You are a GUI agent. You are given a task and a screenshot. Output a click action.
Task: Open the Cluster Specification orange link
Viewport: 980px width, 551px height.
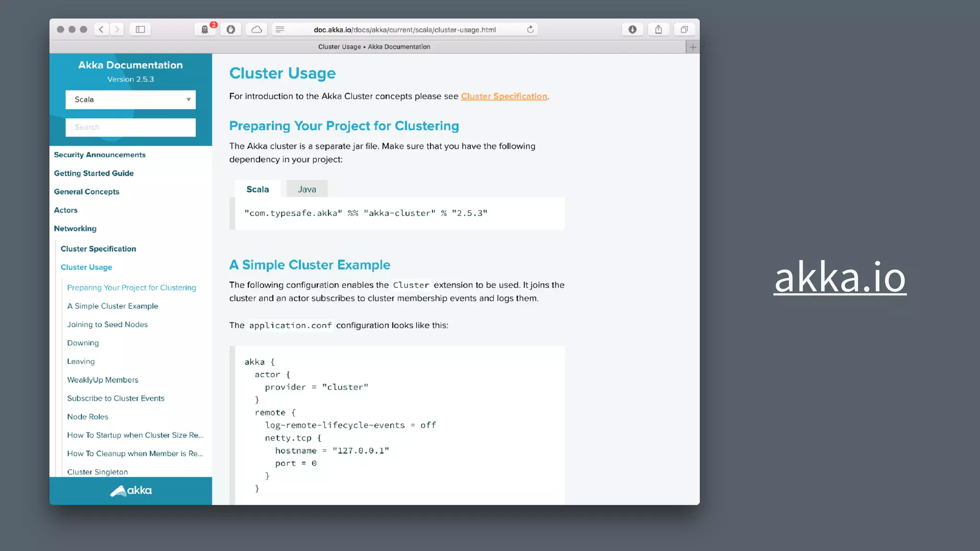point(504,97)
